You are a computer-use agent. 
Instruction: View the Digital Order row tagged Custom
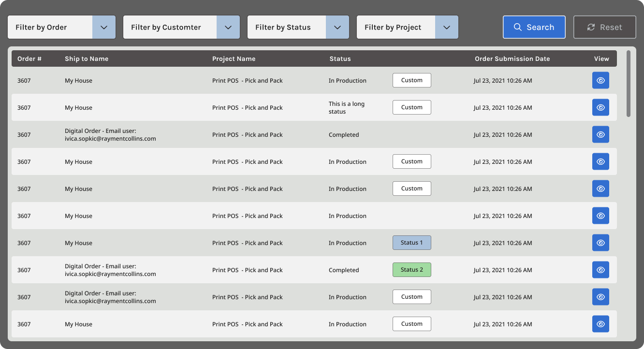point(600,297)
